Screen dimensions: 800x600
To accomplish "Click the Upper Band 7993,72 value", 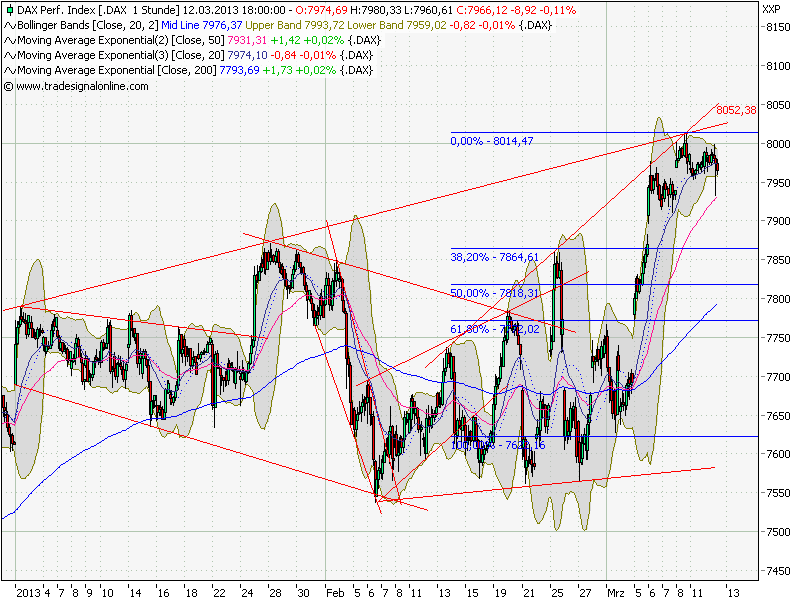I will click(295, 25).
